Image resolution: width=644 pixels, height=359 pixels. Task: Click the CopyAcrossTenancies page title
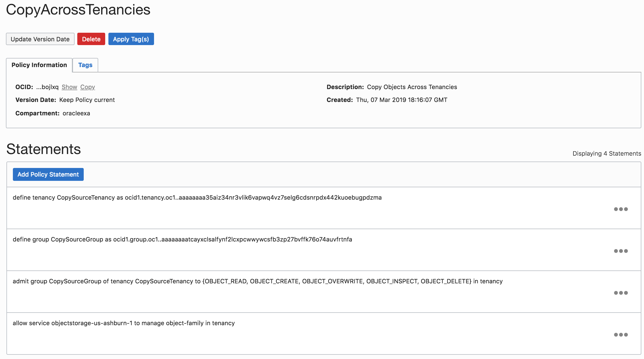point(78,10)
